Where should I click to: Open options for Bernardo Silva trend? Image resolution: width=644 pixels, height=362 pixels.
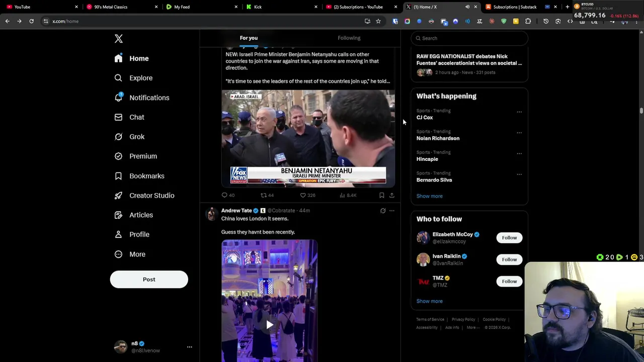tap(519, 174)
